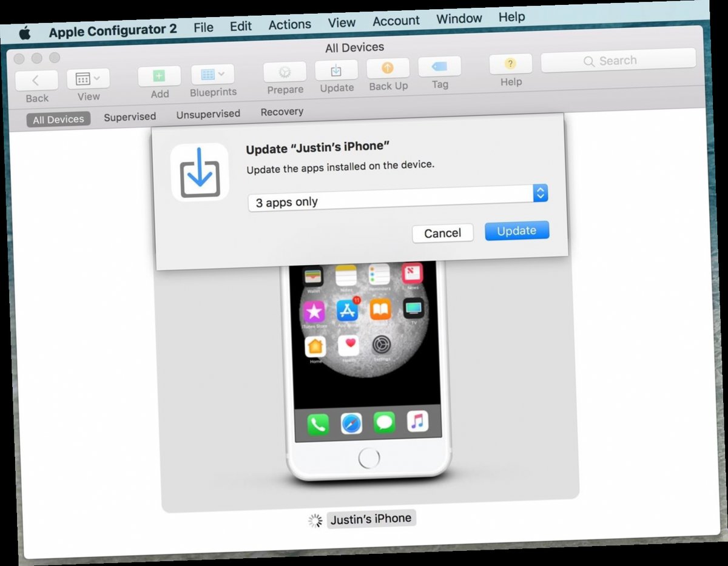Click the Home app icon on the iPhone
The image size is (728, 566).
point(315,348)
